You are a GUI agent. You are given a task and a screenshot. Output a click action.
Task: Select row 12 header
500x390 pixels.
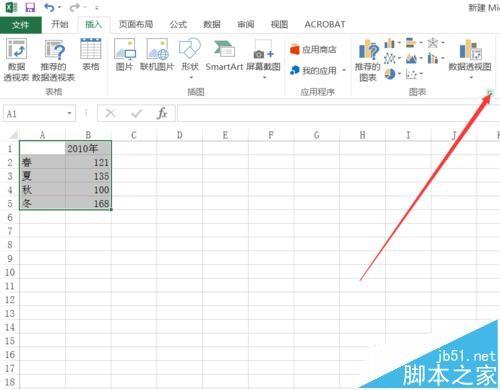click(x=10, y=300)
